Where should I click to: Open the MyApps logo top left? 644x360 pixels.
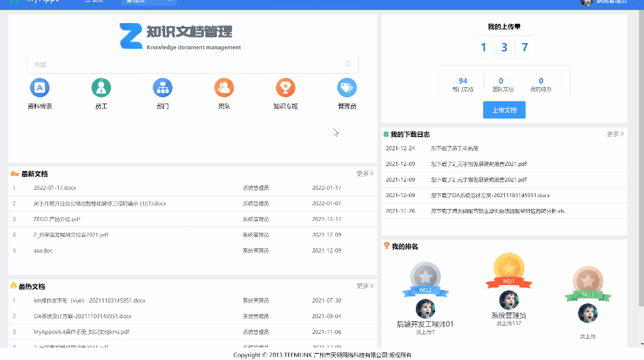coord(39,2)
